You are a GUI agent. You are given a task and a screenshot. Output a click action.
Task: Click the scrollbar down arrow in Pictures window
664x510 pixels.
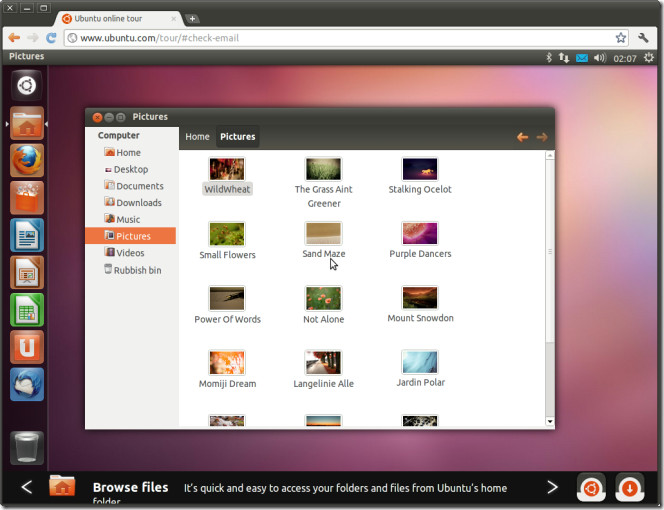coord(550,421)
